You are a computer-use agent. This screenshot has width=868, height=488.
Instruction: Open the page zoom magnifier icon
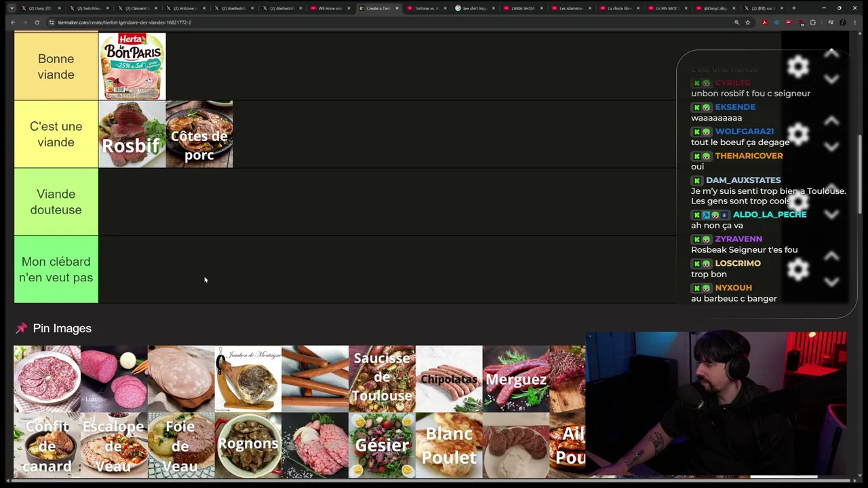click(x=736, y=22)
